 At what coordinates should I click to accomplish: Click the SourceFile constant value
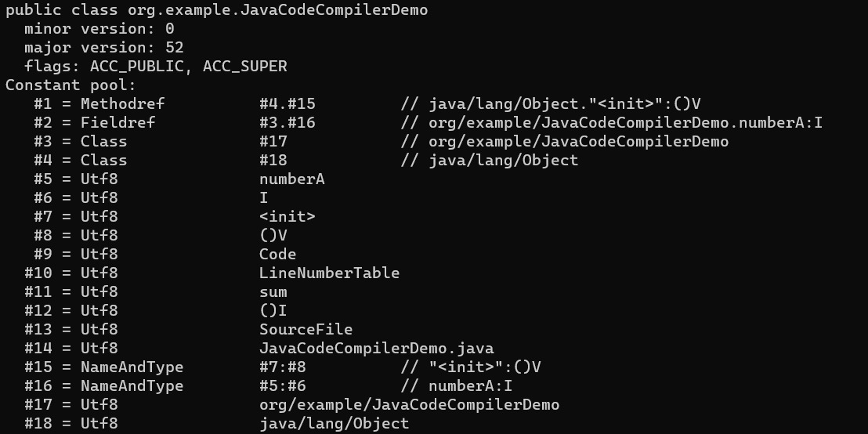pos(306,330)
